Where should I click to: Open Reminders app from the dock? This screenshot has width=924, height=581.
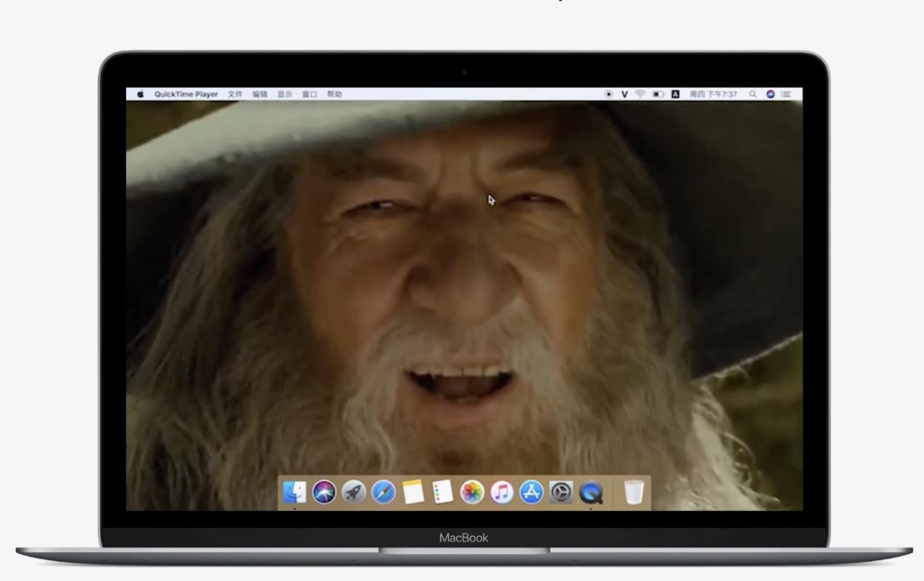[443, 493]
